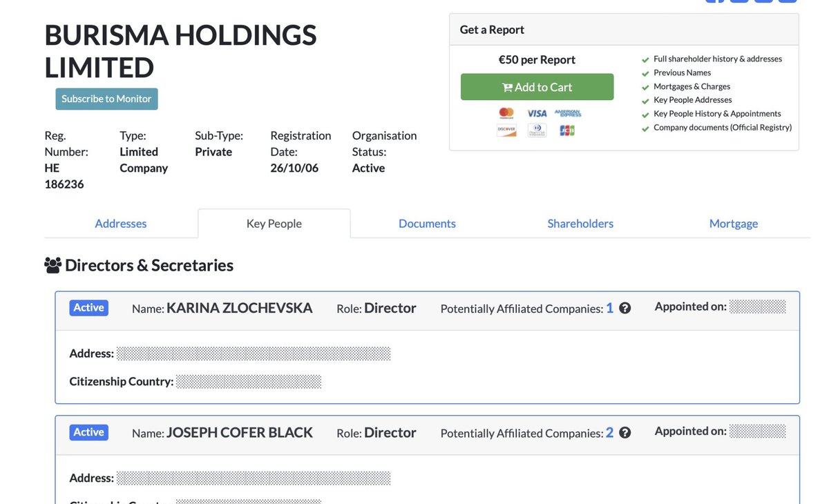This screenshot has width=829, height=504.
Task: Click the BURISMA HOLDINGS LIMITED heading
Action: 180,51
